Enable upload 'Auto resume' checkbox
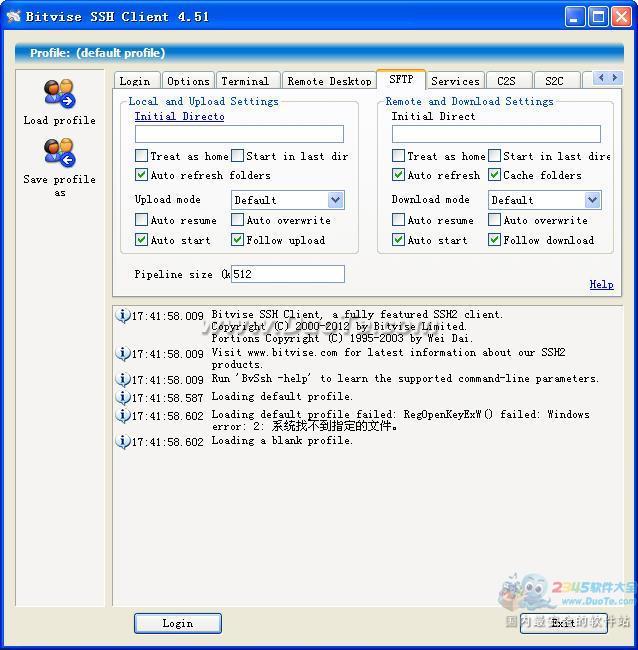The height and width of the screenshot is (650, 638). pos(141,219)
